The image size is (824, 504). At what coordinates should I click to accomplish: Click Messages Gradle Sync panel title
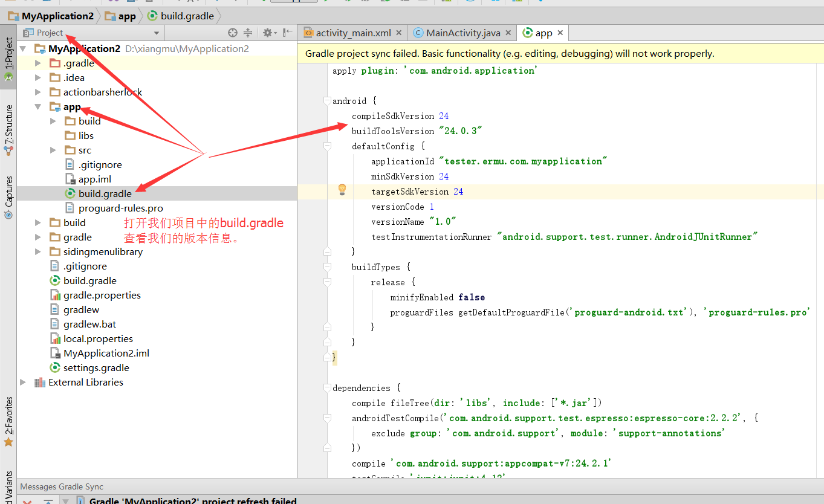[62, 486]
